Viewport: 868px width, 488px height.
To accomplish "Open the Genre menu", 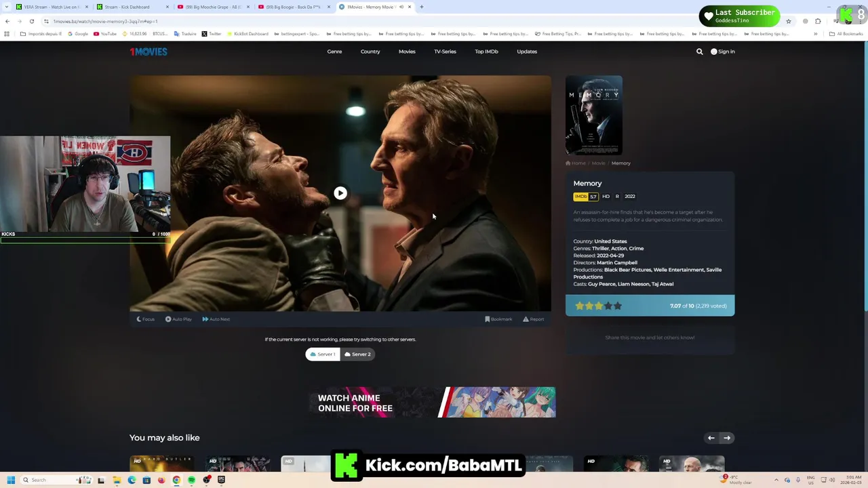I will [x=334, y=52].
